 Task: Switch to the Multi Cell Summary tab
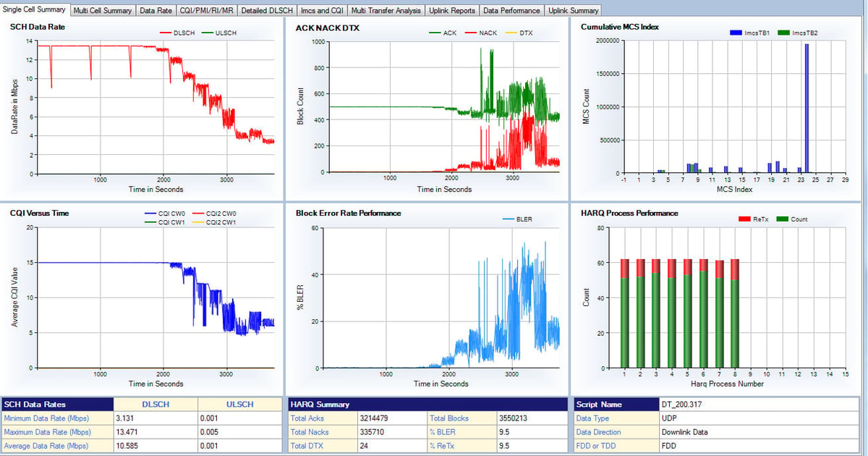(103, 10)
